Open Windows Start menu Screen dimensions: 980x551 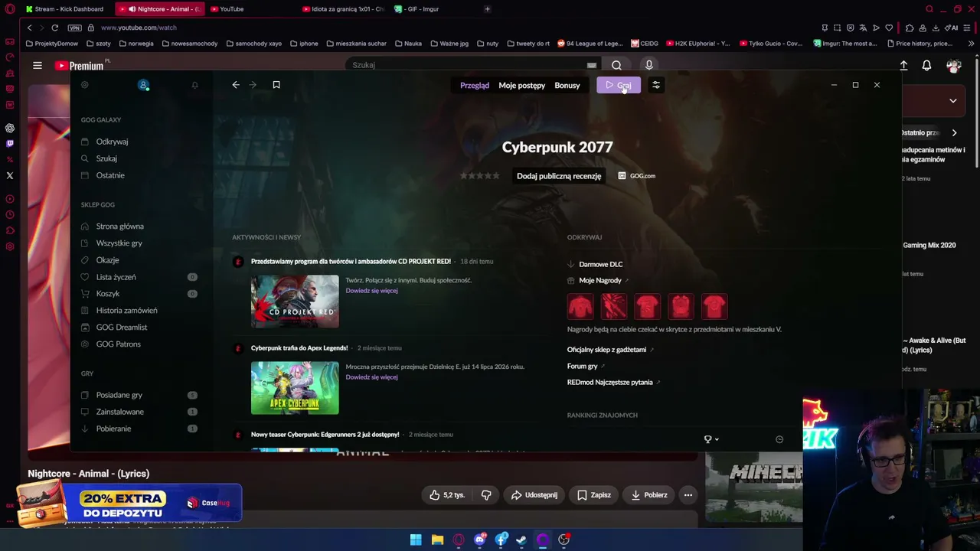(x=416, y=540)
